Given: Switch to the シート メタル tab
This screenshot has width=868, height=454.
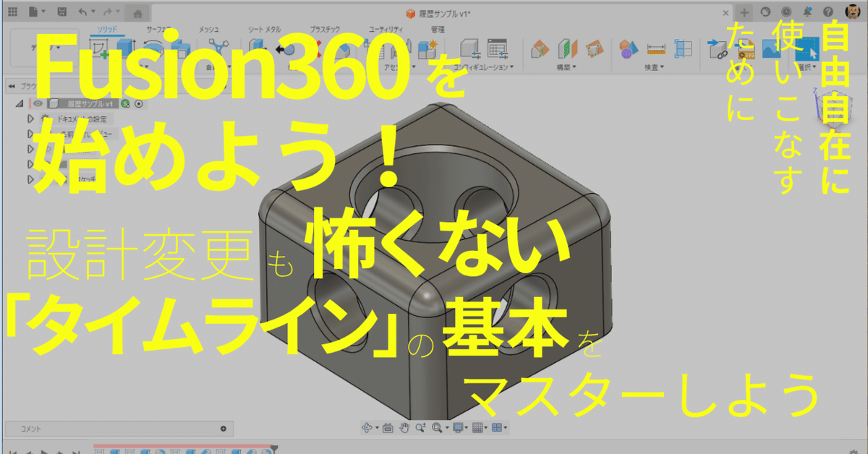Looking at the screenshot, I should click(x=265, y=29).
